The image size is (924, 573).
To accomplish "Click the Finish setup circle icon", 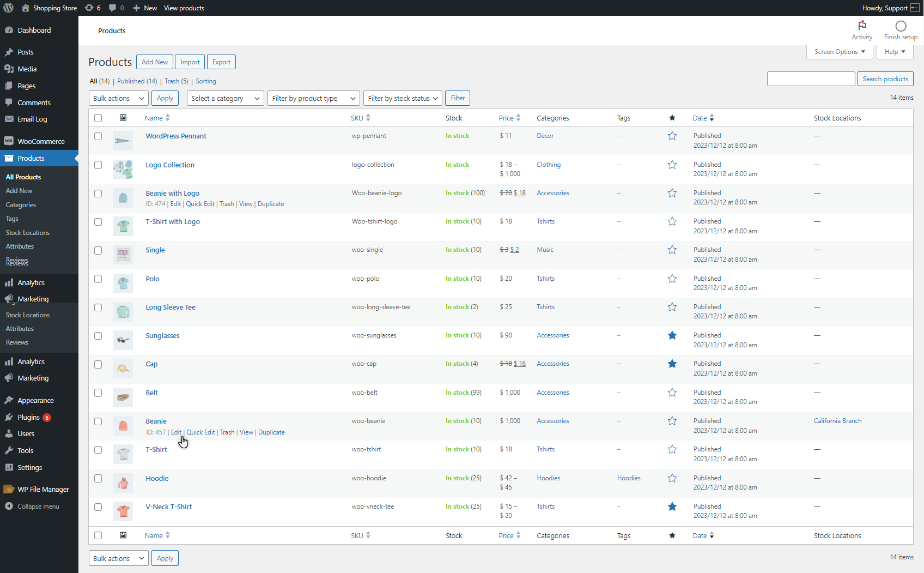I will click(901, 26).
